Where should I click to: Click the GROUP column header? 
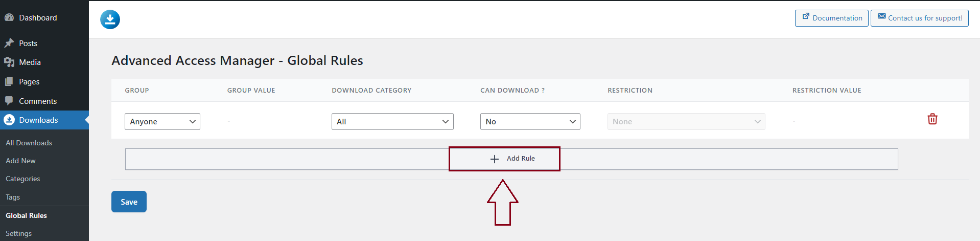point(137,90)
